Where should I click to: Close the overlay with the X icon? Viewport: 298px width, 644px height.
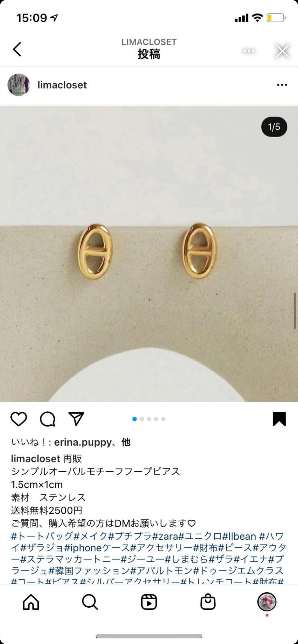coord(282,51)
